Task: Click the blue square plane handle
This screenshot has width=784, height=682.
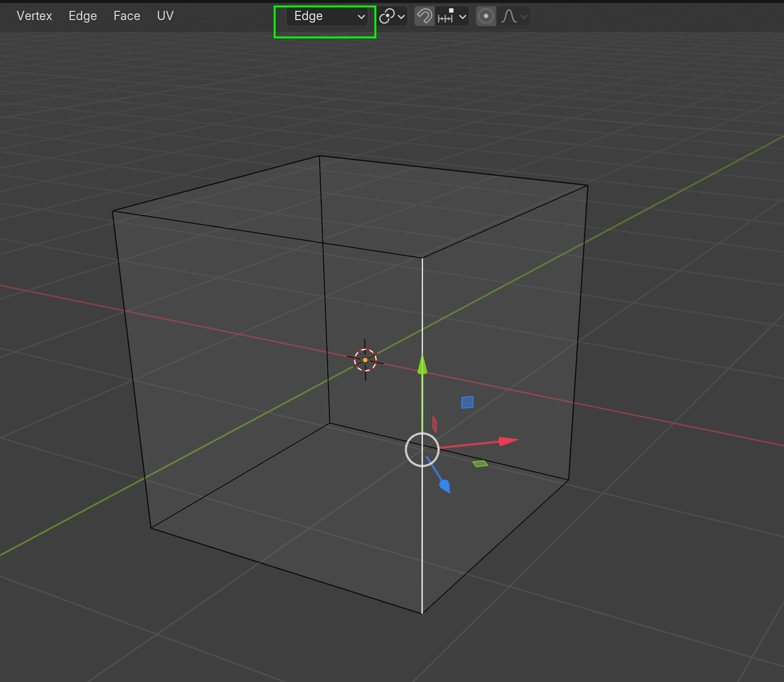Action: (x=467, y=402)
